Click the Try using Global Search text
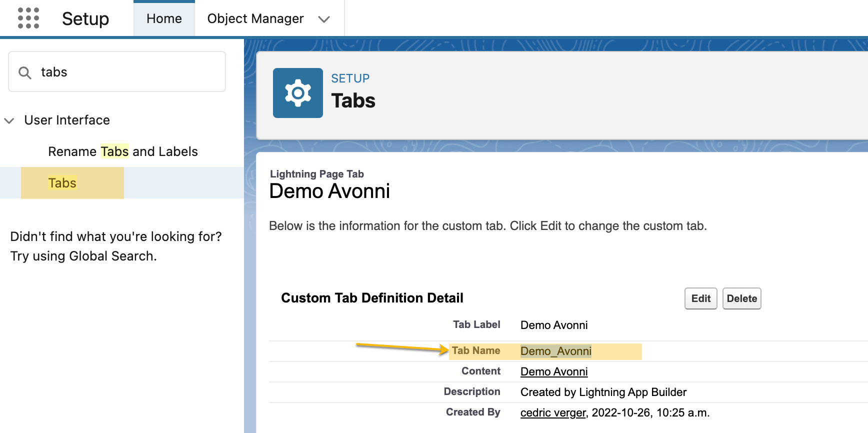The height and width of the screenshot is (433, 868). [83, 256]
